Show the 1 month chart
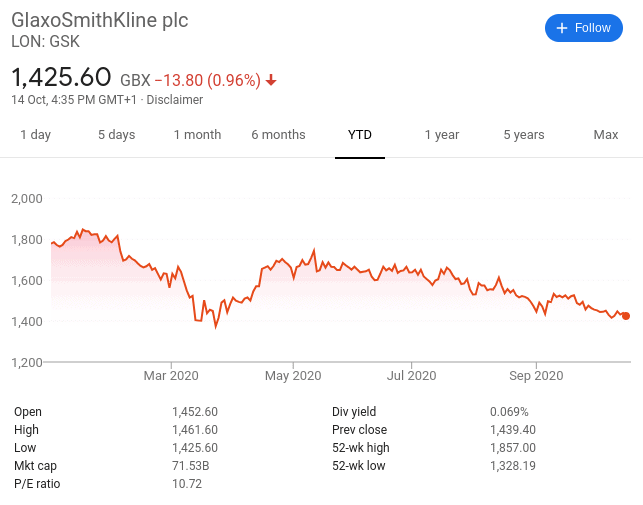This screenshot has height=505, width=643. [x=197, y=135]
